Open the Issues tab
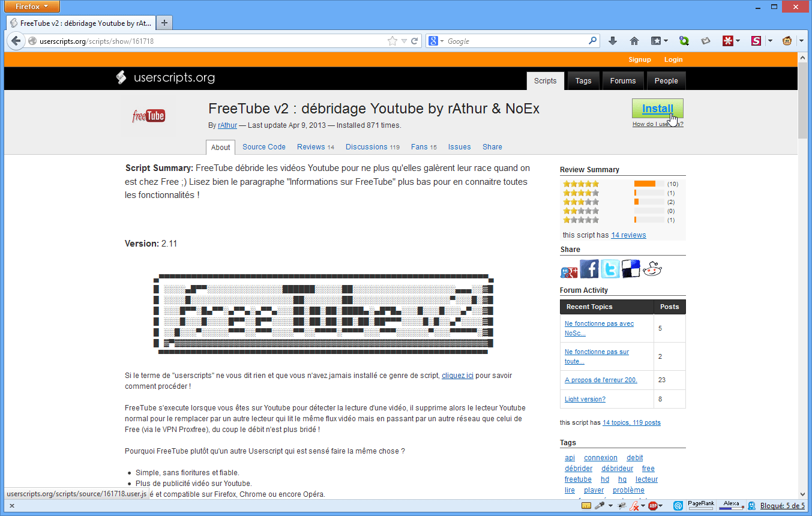 (x=460, y=147)
